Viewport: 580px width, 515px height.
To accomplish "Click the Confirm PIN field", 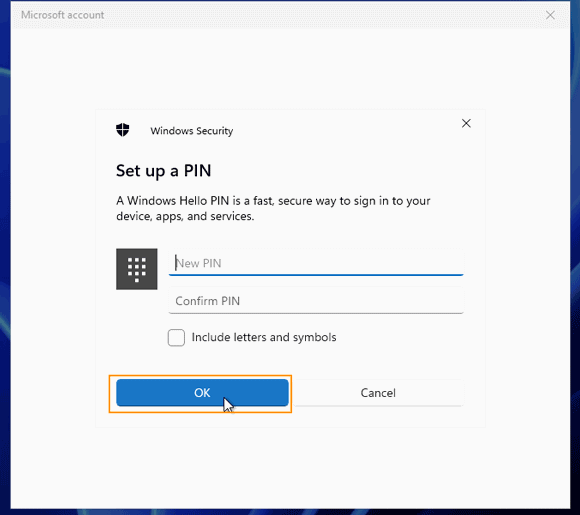I will point(316,301).
